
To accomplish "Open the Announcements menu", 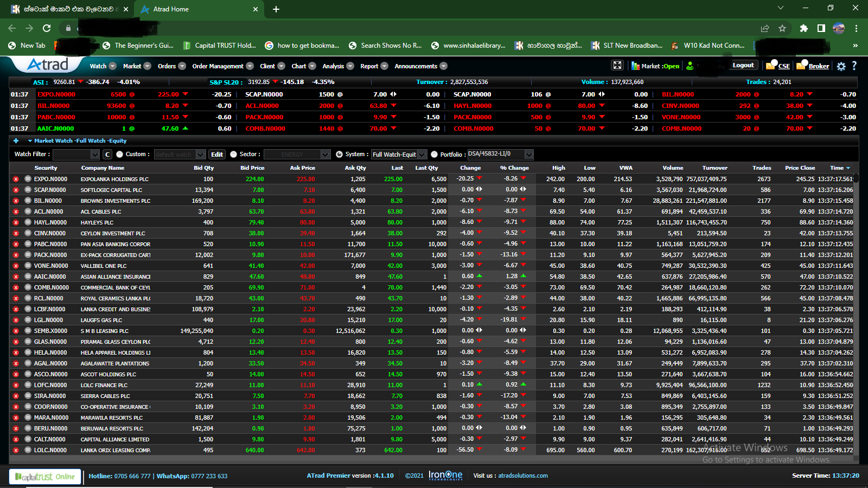I will click(x=420, y=66).
